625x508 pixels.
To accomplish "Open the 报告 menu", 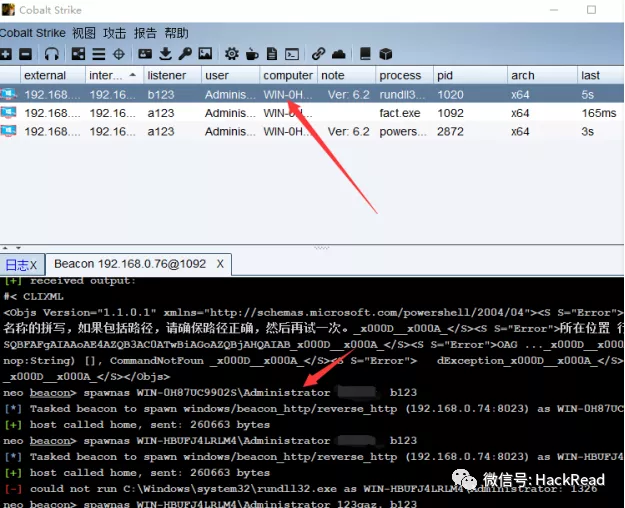I will pos(145,33).
